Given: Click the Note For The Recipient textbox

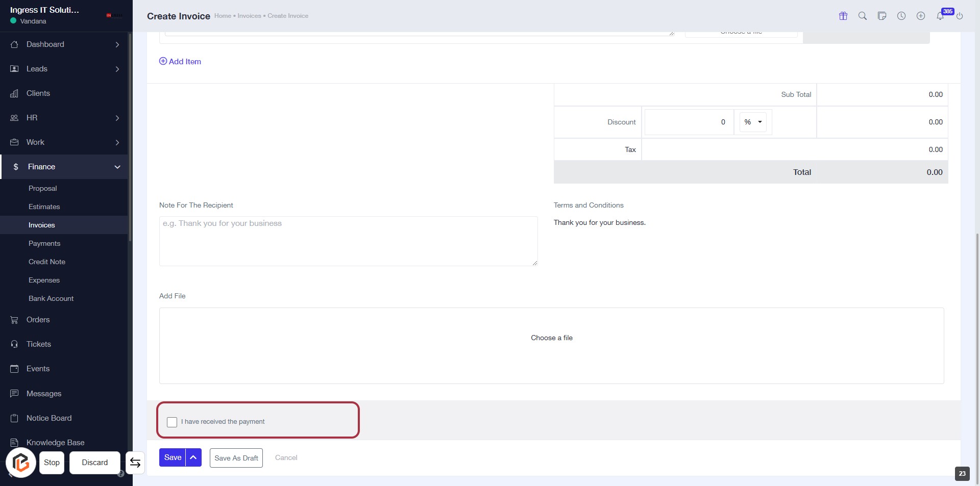Looking at the screenshot, I should (348, 241).
